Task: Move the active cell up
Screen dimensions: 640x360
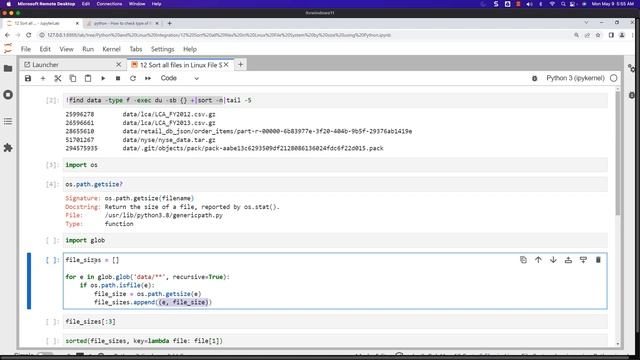Action: coord(538,260)
